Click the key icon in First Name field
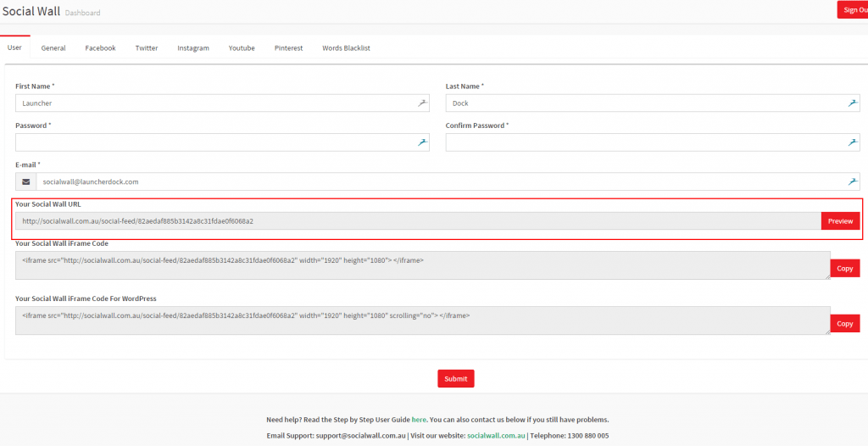The image size is (868, 446). pos(422,103)
